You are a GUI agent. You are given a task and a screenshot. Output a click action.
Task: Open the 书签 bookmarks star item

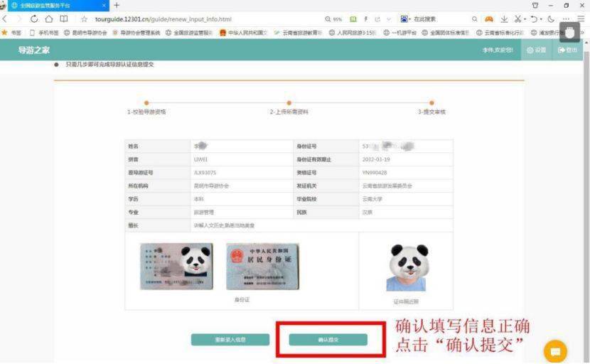tap(11, 33)
